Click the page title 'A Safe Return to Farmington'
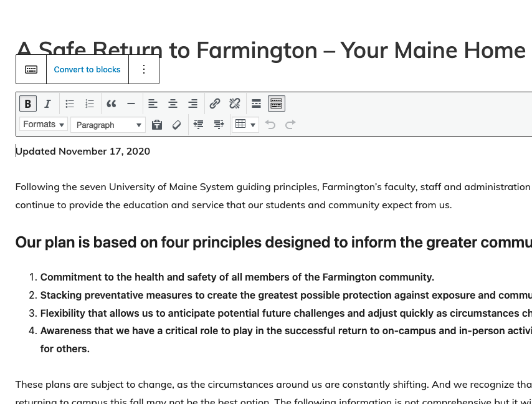Viewport: 532px width, 404px height. pos(271,50)
